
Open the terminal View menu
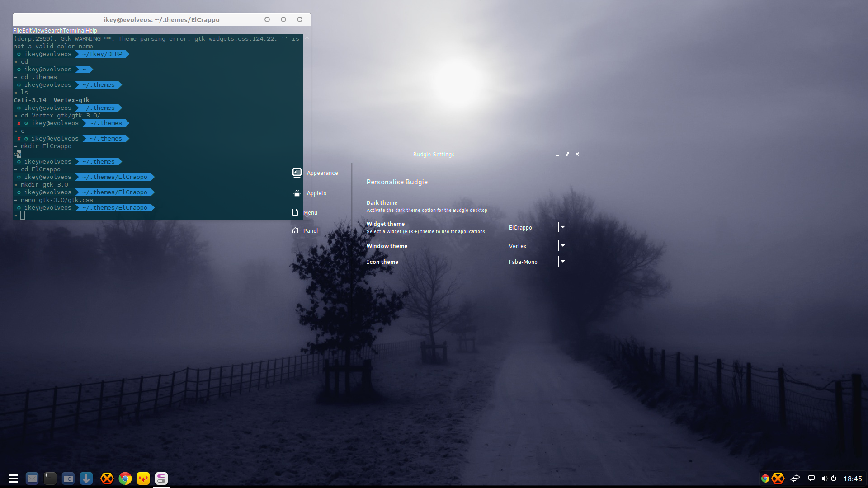(x=38, y=31)
